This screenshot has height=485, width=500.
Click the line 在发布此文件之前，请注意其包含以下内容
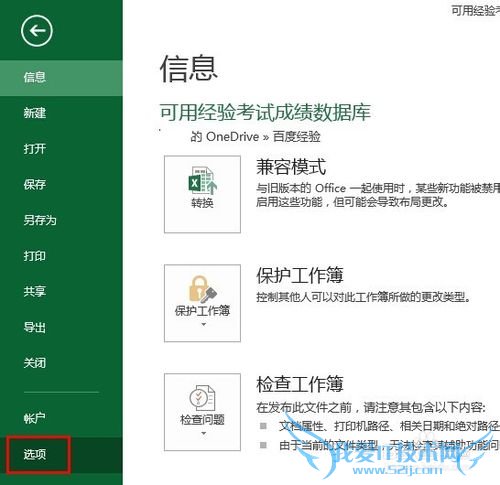pyautogui.click(x=371, y=407)
